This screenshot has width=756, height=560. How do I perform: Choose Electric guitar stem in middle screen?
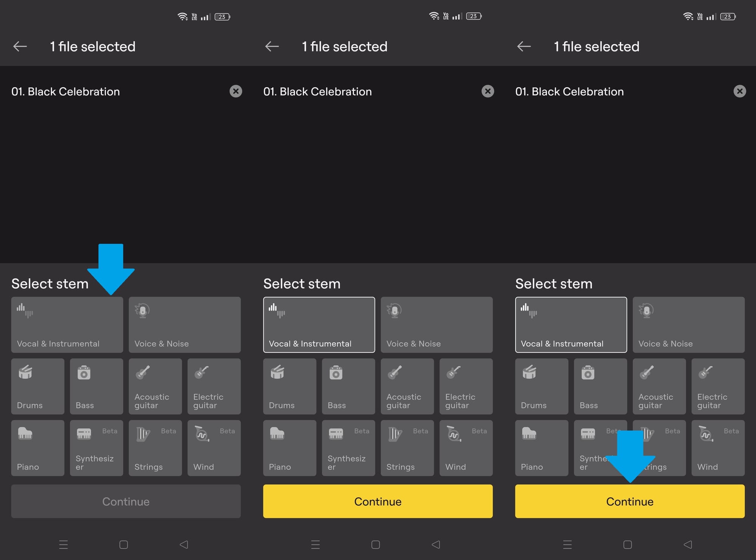point(466,386)
